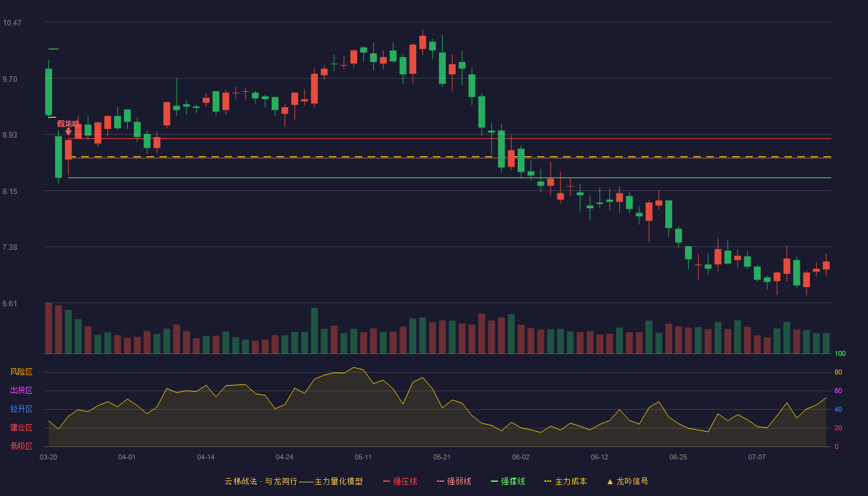The image size is (868, 496).
Task: Click the red arrow under 假龙吟 signal
Action: [68, 131]
